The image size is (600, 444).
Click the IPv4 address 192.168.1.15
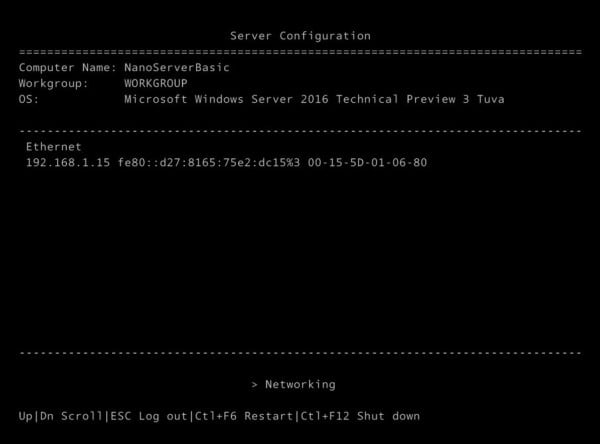(x=68, y=162)
